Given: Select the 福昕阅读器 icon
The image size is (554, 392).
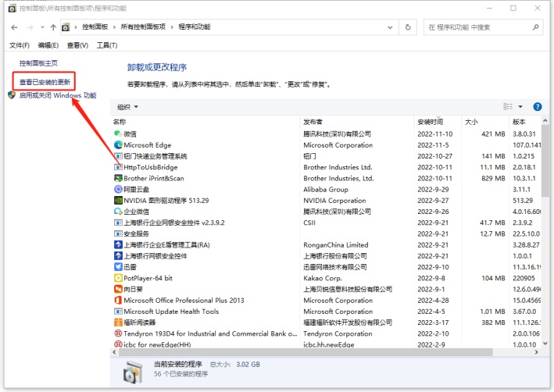Looking at the screenshot, I should point(118,323).
